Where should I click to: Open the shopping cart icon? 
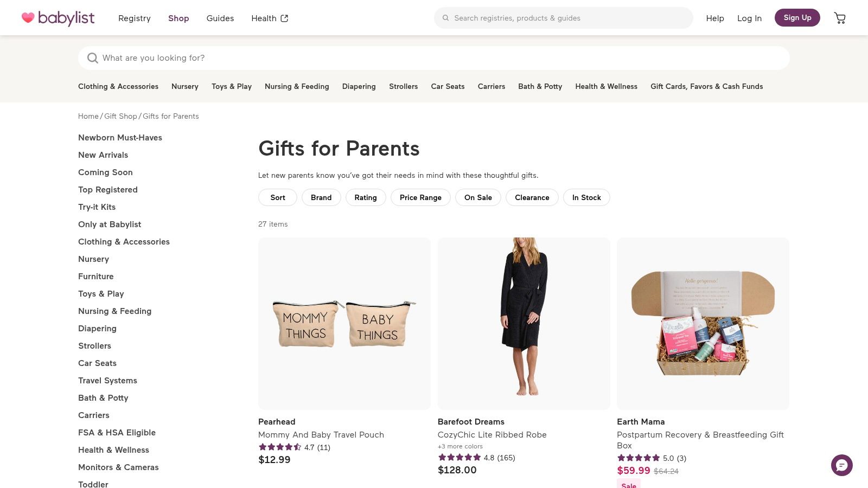pyautogui.click(x=840, y=18)
